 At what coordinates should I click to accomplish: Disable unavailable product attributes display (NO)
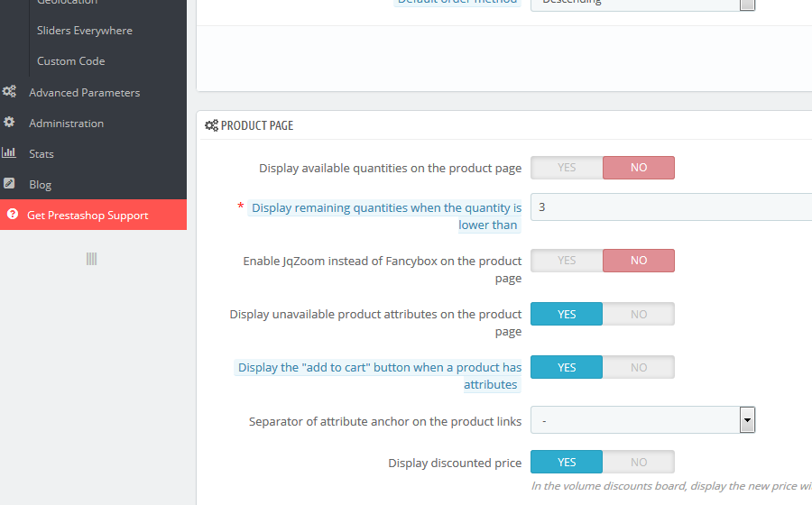coord(639,314)
